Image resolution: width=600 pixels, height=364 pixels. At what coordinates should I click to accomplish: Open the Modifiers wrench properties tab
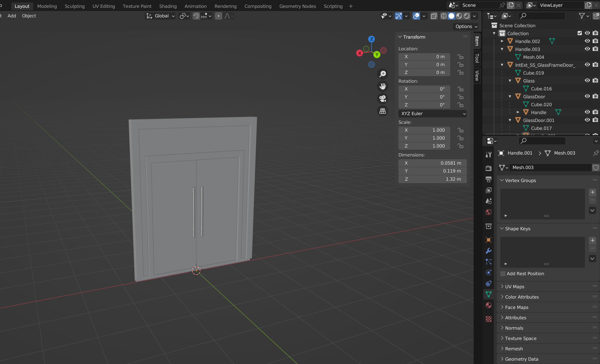coord(489,251)
